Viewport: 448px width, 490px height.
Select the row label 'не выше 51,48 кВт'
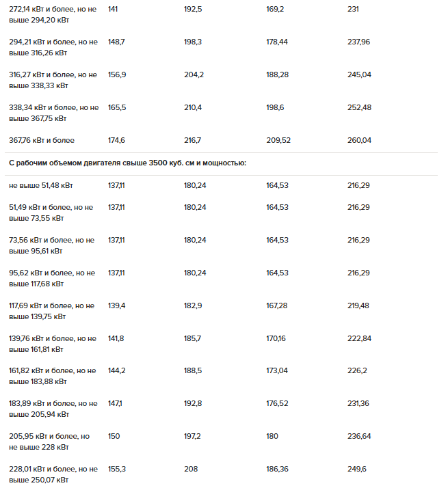point(41,185)
